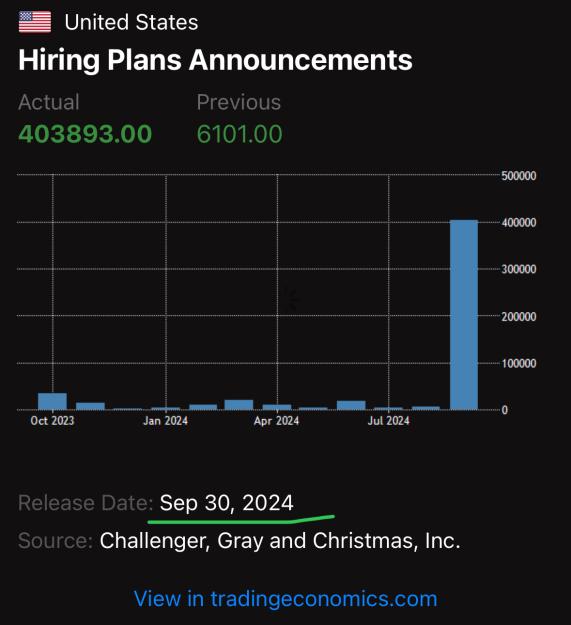The width and height of the screenshot is (571, 625).
Task: Click the bar just before Apr 2024
Action: point(239,405)
